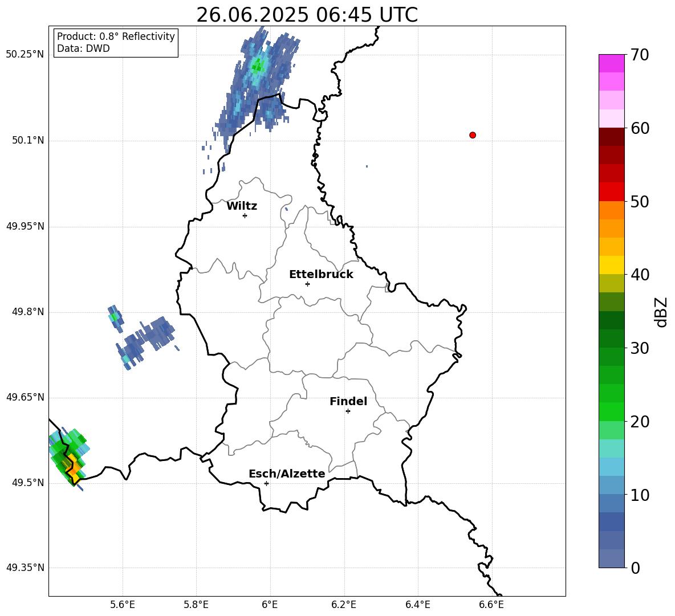
Task: Click the red radar location dot
Action: click(x=473, y=135)
